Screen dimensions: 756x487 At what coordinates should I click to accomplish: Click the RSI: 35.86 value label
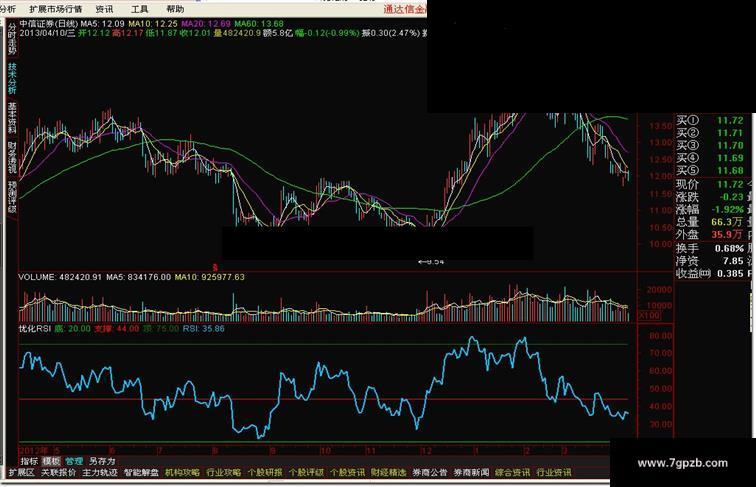tap(203, 329)
